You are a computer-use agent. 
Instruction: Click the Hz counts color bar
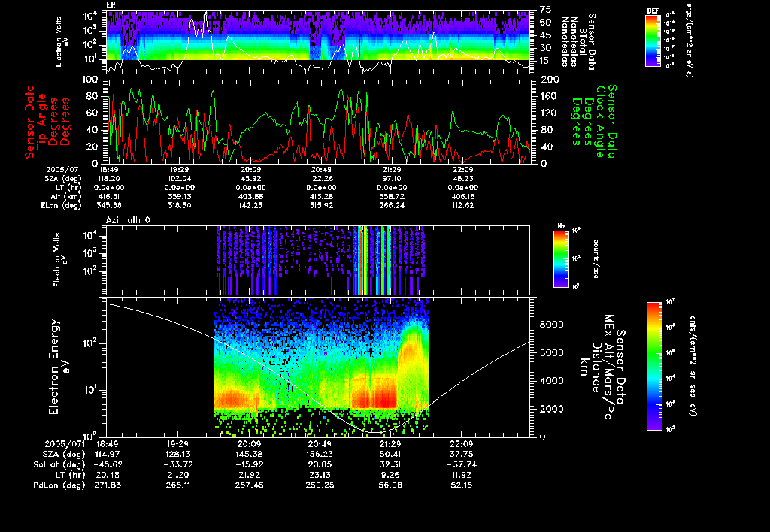561,258
